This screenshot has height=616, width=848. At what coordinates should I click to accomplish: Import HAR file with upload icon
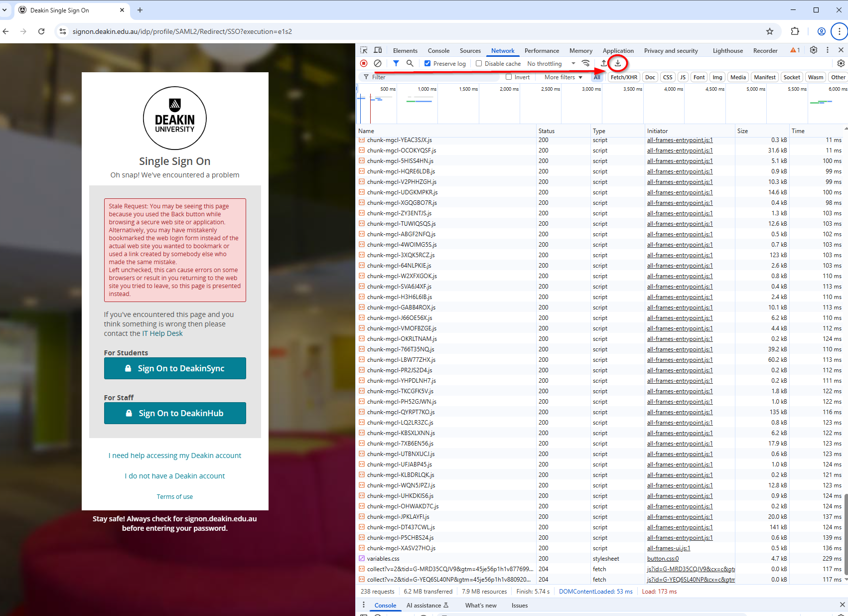pyautogui.click(x=604, y=63)
